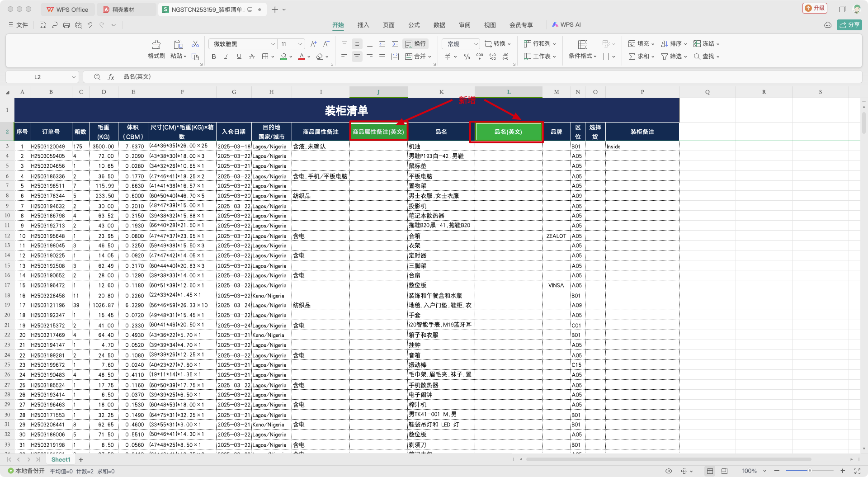Viewport: 868px width, 477px height.
Task: Click the strikethrough text icon
Action: (x=252, y=57)
